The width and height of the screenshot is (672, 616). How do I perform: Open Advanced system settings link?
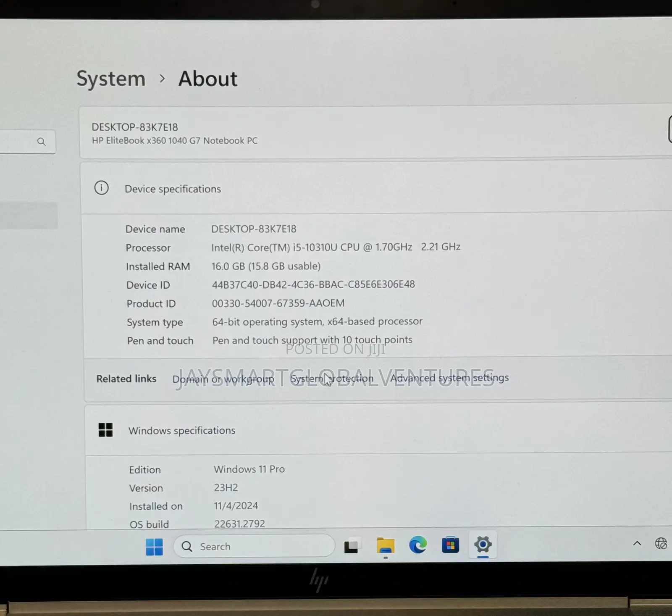click(x=449, y=377)
